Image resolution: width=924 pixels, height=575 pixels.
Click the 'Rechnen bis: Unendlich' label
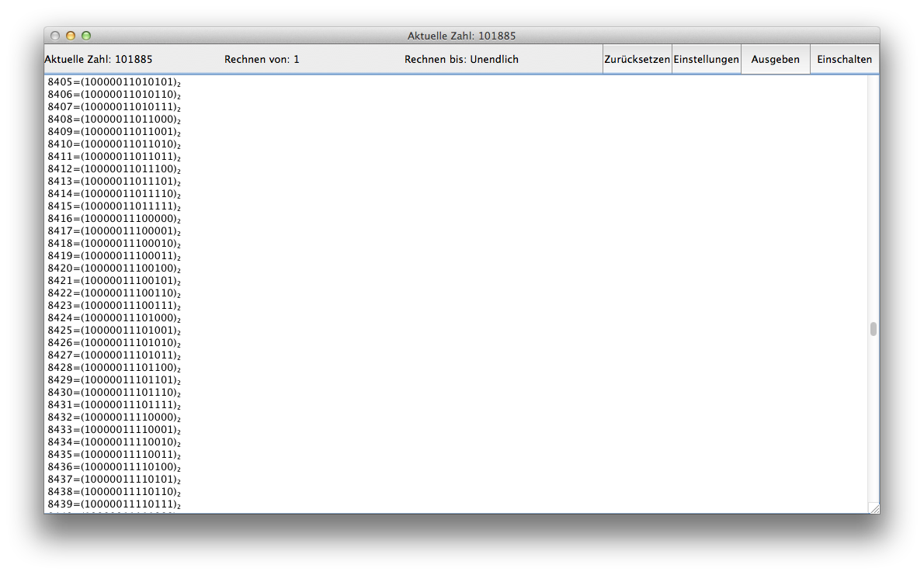click(461, 60)
